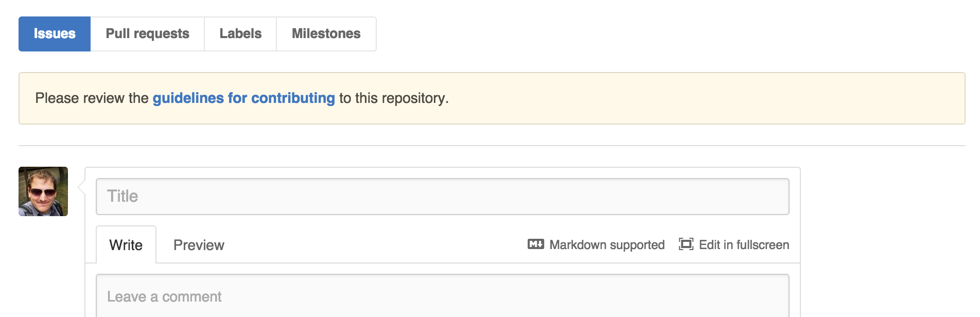Go to the Labels tab

240,34
